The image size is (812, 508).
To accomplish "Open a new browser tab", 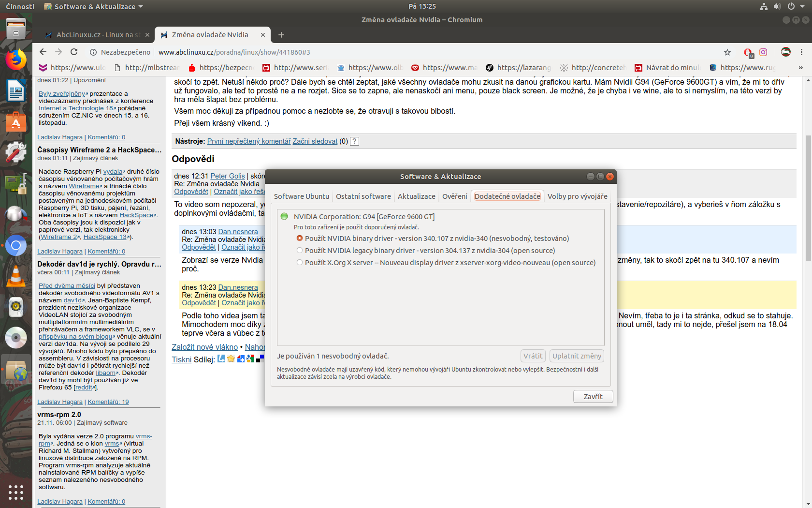I will (x=281, y=35).
